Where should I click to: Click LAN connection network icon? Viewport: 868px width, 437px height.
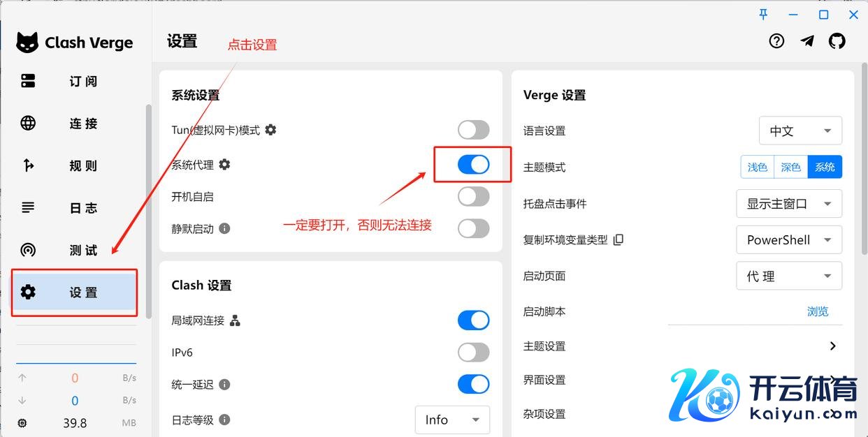(235, 320)
